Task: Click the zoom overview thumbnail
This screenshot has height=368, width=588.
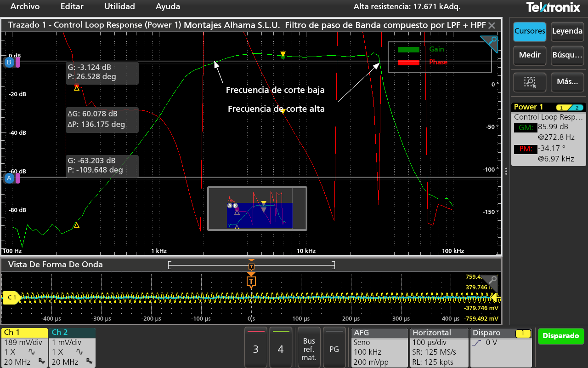Action: [x=257, y=208]
